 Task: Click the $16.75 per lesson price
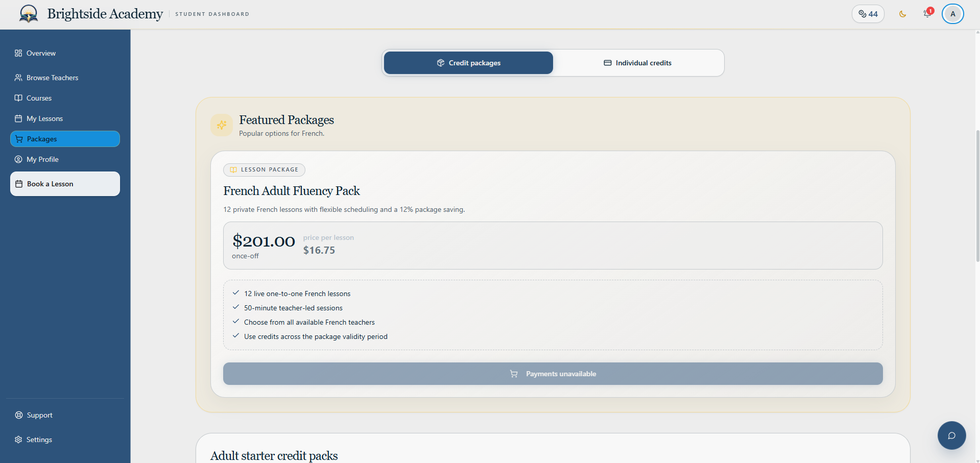tap(319, 250)
